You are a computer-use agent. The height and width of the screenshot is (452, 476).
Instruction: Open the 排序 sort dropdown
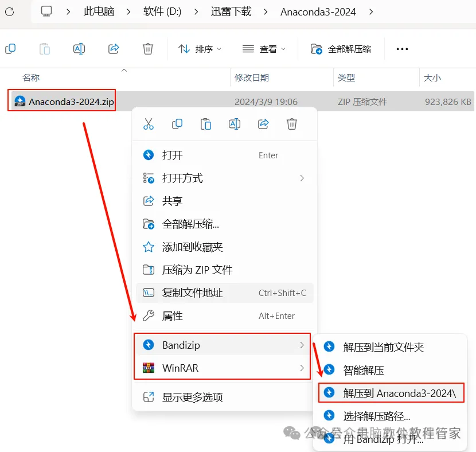point(200,49)
